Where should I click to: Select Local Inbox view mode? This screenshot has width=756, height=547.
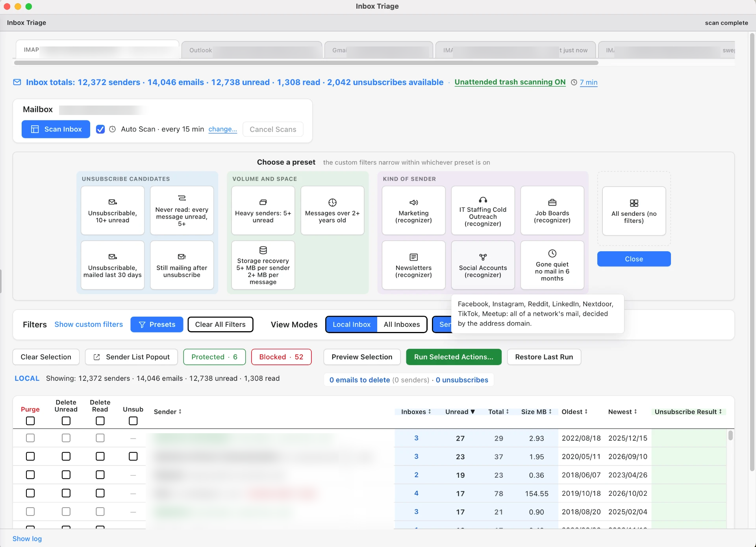352,324
